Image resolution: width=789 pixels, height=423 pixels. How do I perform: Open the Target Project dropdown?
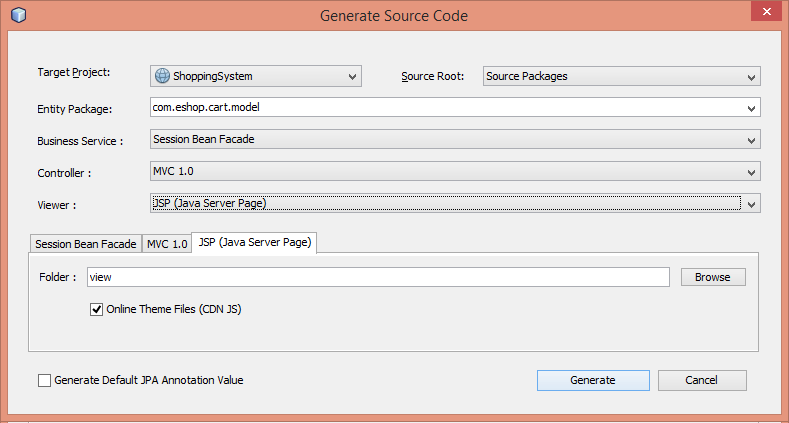[352, 76]
